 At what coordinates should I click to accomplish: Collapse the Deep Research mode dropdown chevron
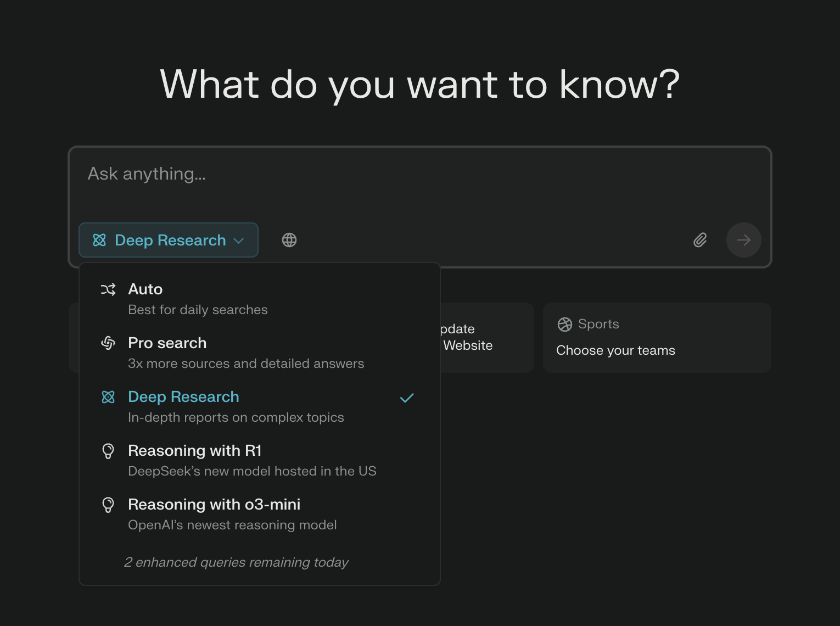pyautogui.click(x=239, y=241)
